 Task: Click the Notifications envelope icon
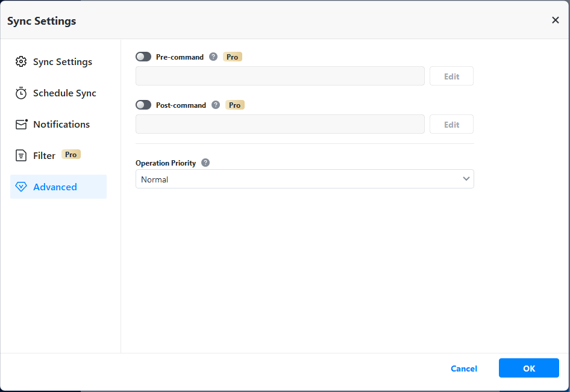coord(21,125)
